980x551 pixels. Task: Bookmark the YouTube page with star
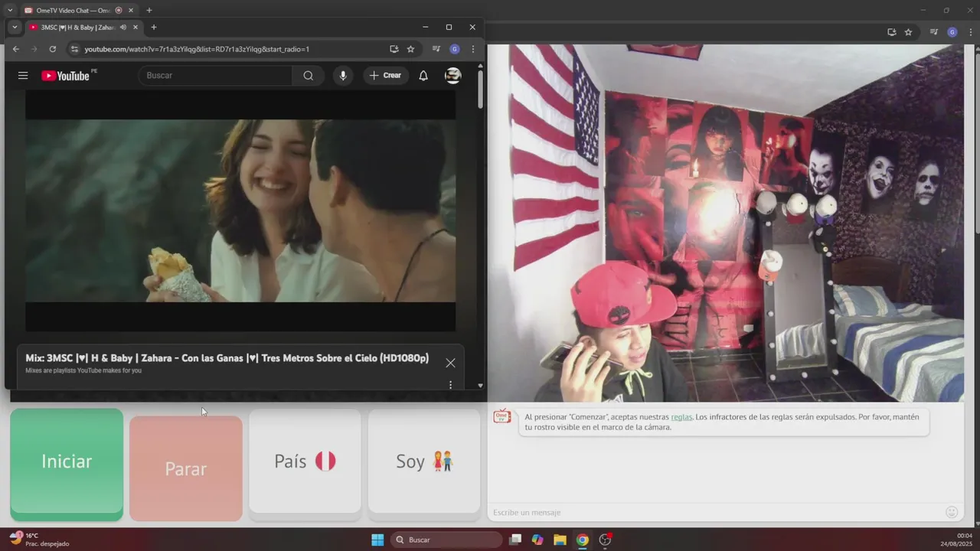[x=410, y=49]
